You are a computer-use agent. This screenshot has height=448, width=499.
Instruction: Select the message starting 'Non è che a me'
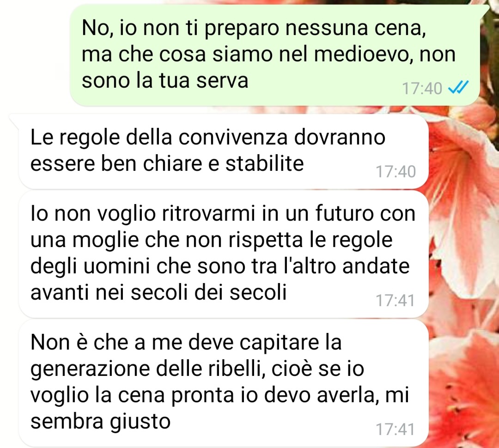coord(224,383)
